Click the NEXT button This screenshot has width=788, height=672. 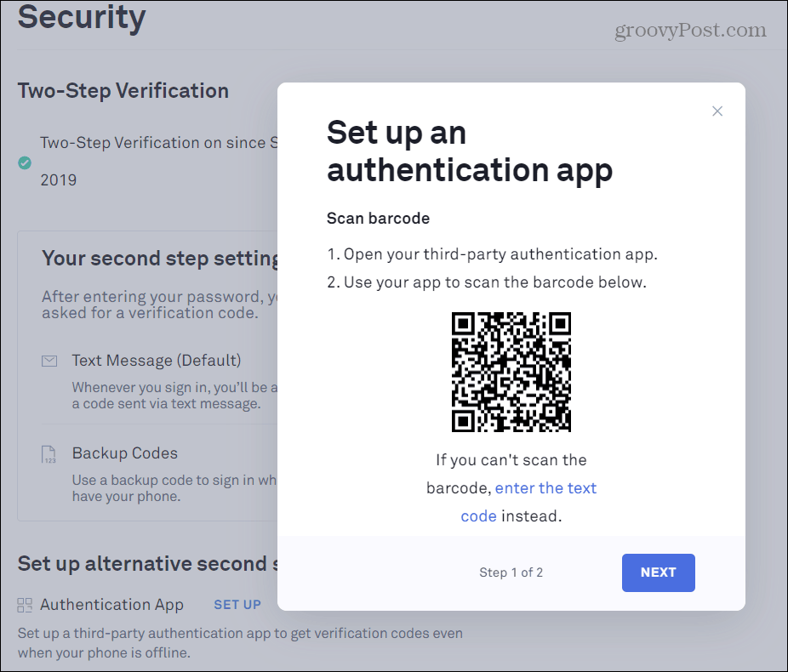coord(659,572)
